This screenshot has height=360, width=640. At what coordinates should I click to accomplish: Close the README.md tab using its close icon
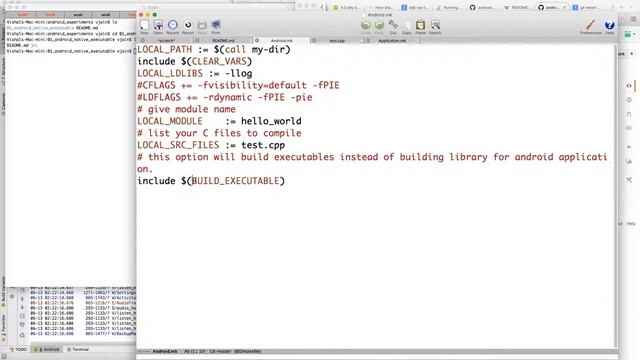(198, 40)
